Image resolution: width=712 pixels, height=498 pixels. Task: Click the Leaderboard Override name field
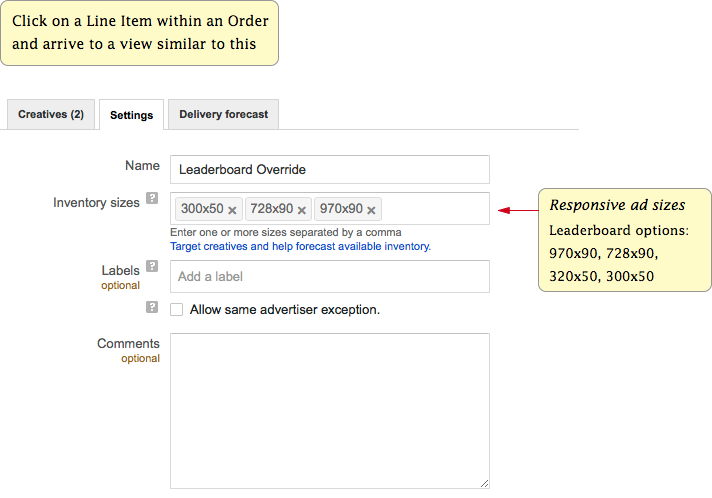pyautogui.click(x=330, y=169)
